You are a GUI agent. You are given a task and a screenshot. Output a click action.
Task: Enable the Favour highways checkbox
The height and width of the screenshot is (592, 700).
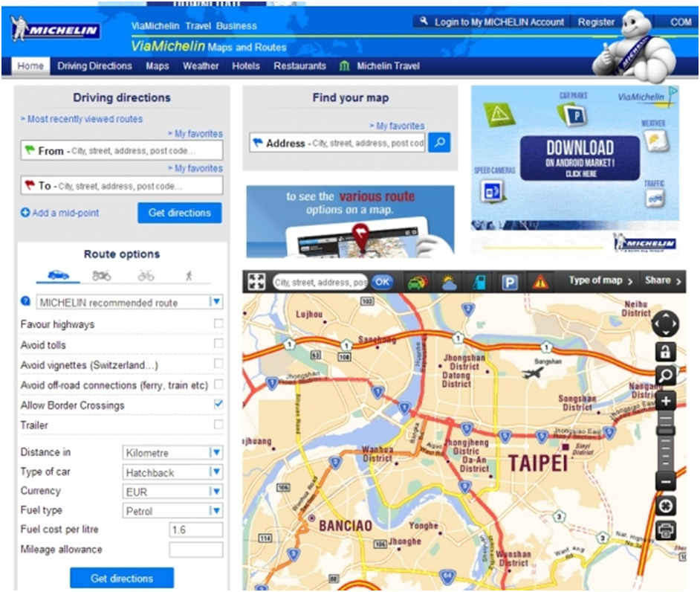click(x=218, y=323)
